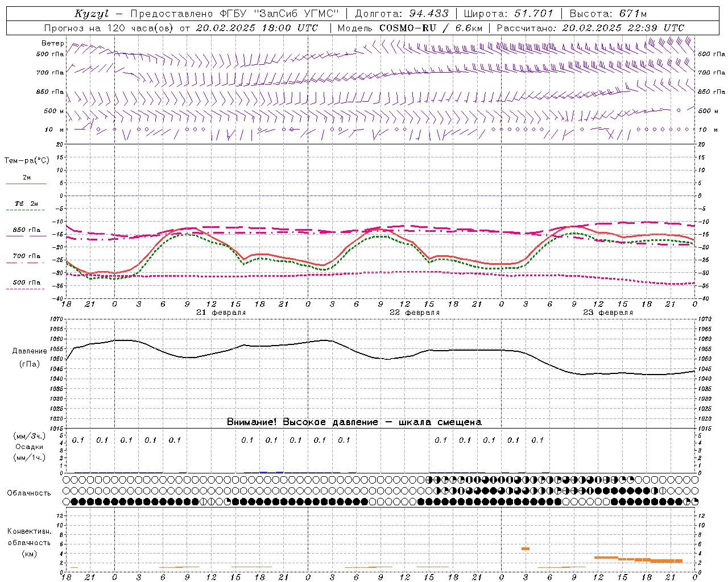This screenshot has height=582, width=728.
Task: Click the (мм/3ч.) precipitation unit label
Action: click(30, 436)
